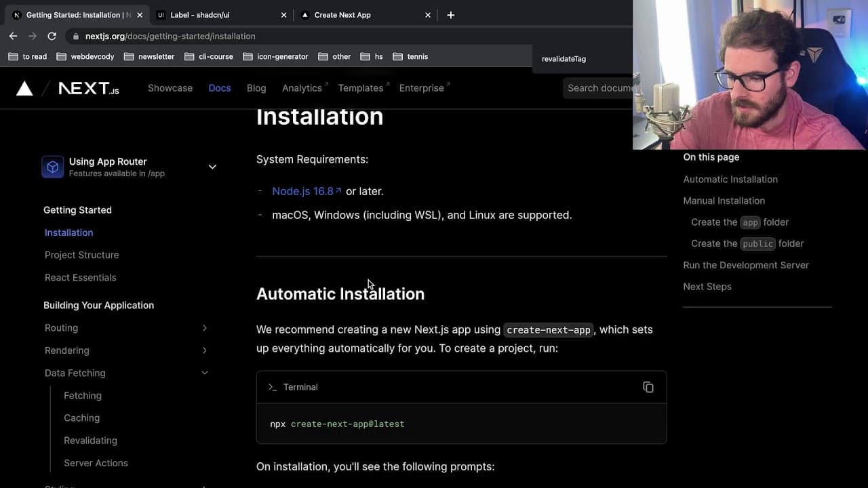Open Showcase in the top navigation
The image size is (868, 488).
pyautogui.click(x=170, y=88)
